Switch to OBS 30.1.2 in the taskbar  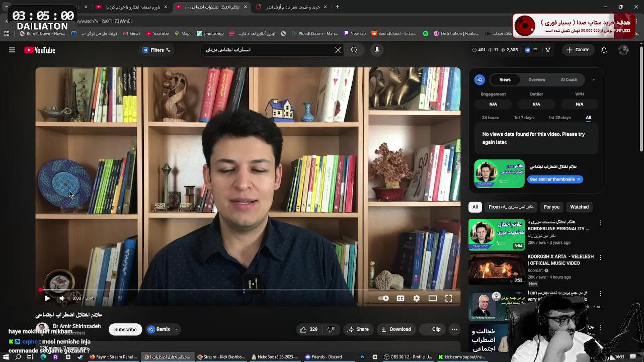coord(408,357)
